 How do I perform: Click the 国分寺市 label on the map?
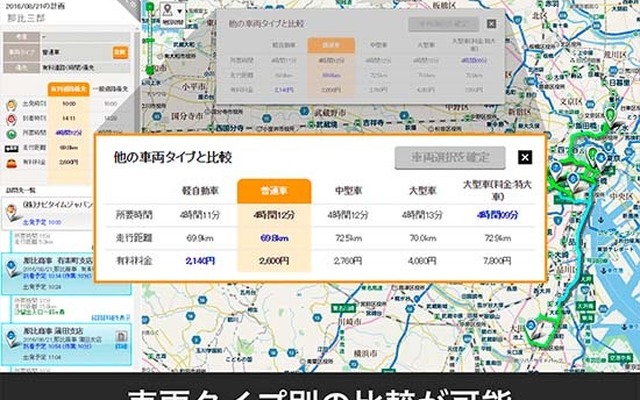(187, 116)
